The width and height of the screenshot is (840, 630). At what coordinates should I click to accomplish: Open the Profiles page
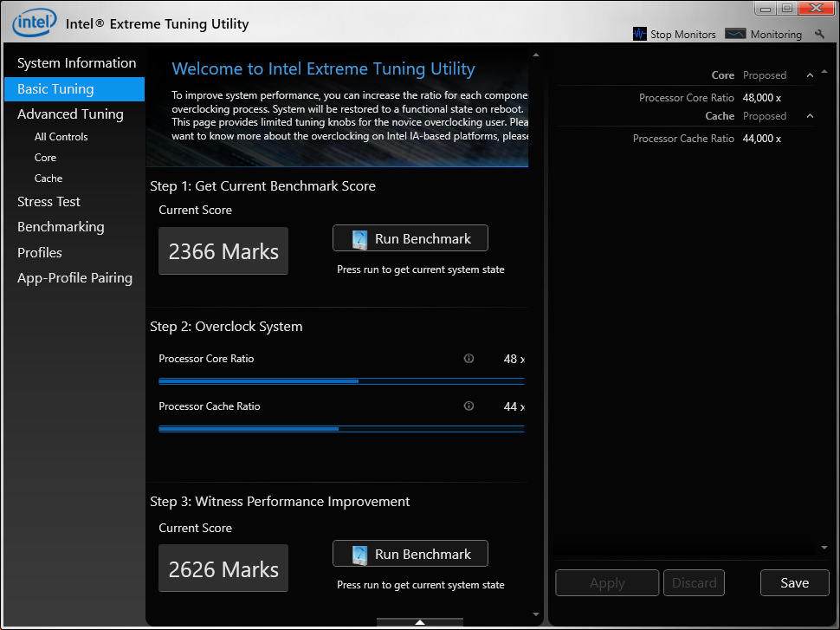coord(40,252)
